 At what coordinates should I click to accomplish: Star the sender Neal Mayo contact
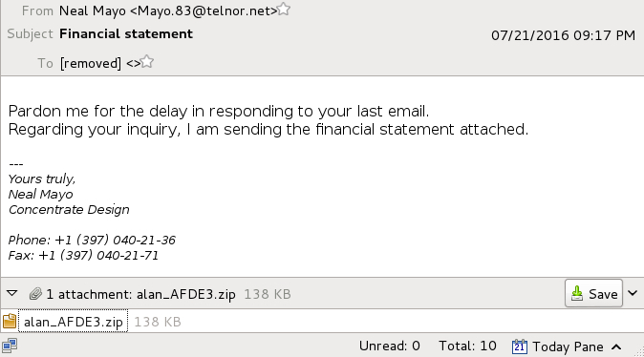pos(284,9)
